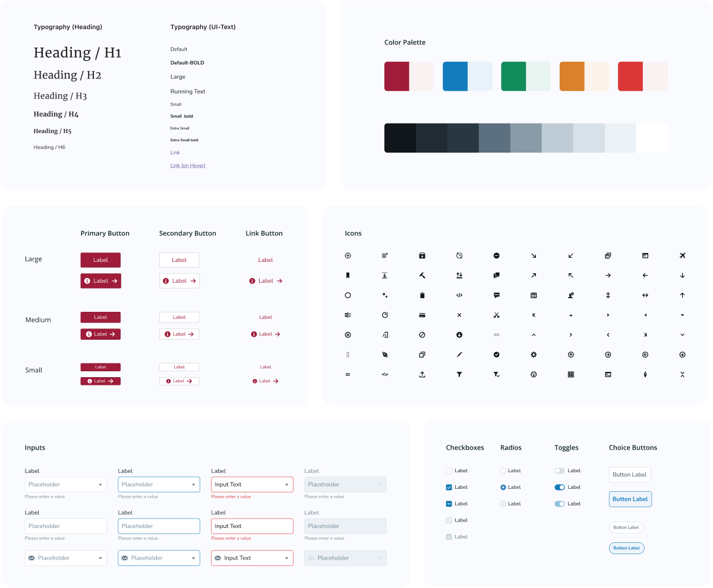Turn off the dark blue on toggle
The image size is (713, 588).
[560, 487]
